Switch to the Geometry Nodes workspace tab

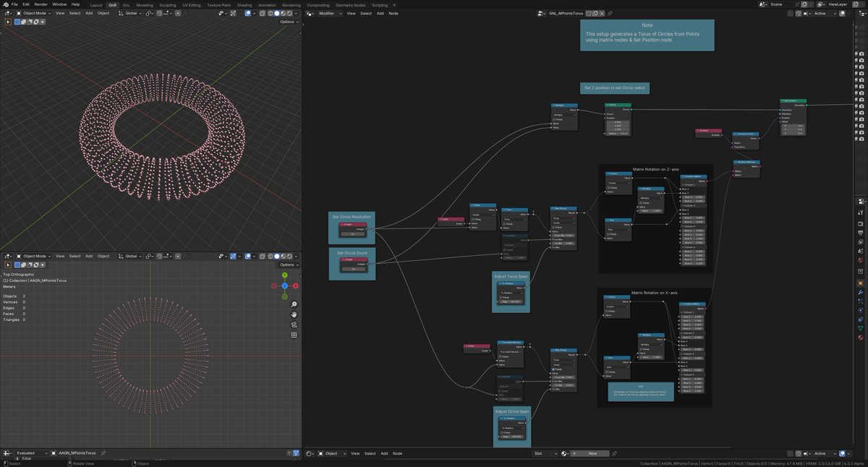point(350,4)
